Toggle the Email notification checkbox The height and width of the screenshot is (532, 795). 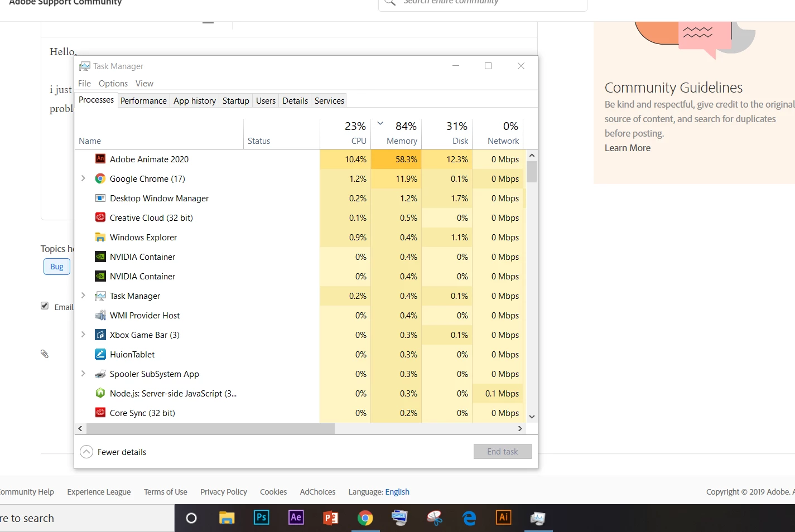(45, 306)
